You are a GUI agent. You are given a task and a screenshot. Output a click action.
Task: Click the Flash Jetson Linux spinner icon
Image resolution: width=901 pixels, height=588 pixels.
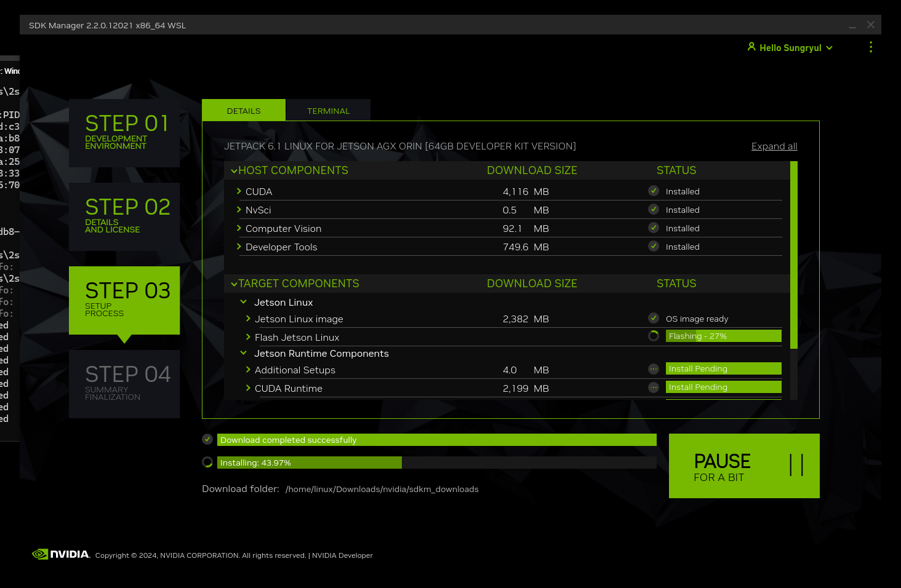[x=654, y=336]
